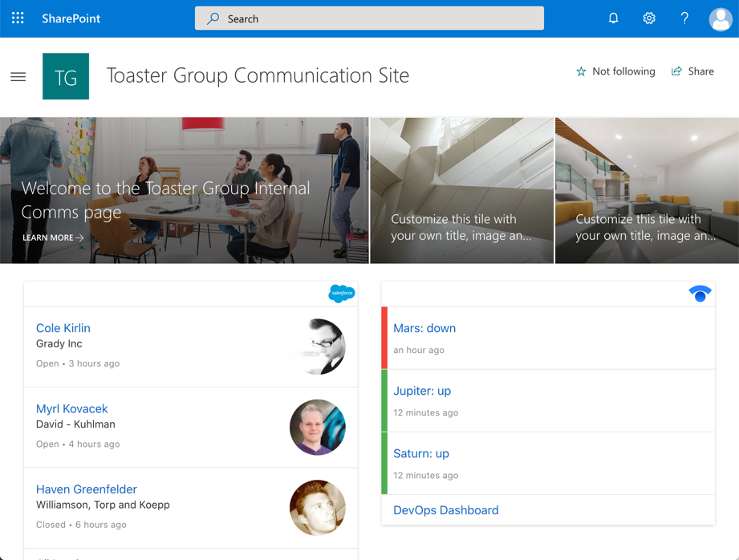Open the Saturn: up status
Viewport: 739px width, 560px height.
(x=421, y=453)
